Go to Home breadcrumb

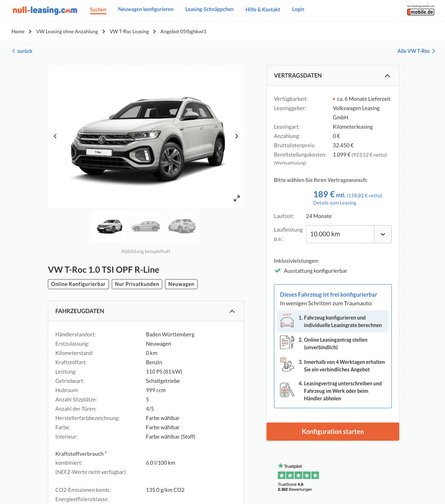[x=18, y=31]
